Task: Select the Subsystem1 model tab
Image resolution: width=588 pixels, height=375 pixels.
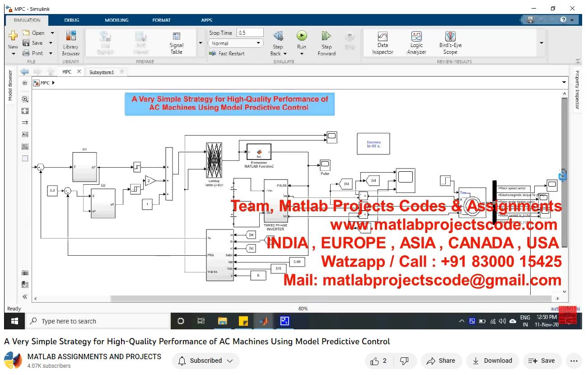Action: [x=101, y=72]
